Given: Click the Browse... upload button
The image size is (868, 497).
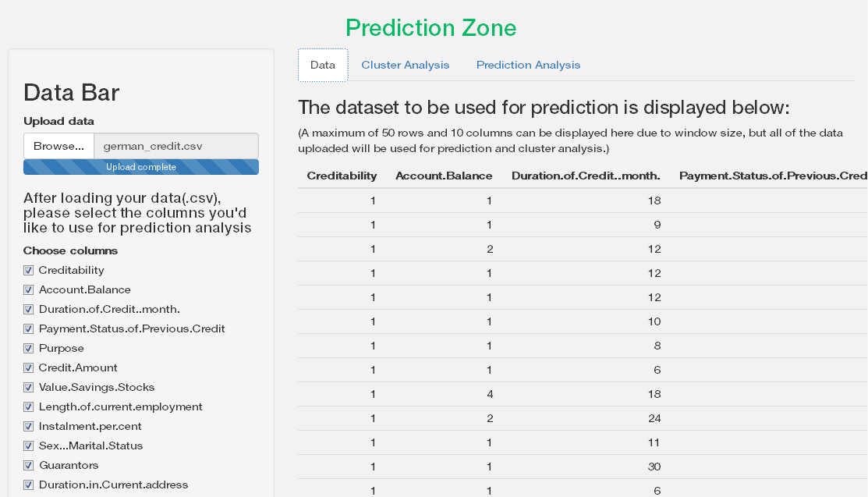Looking at the screenshot, I should click(58, 146).
